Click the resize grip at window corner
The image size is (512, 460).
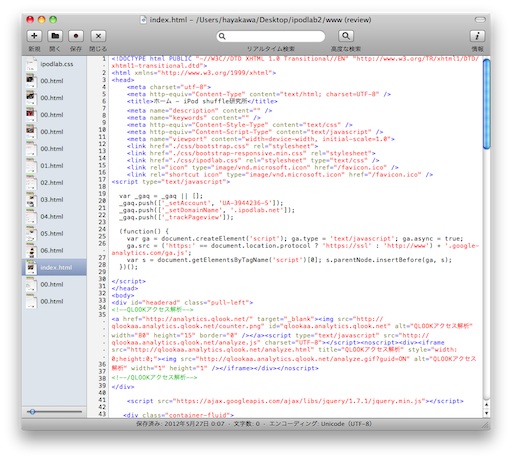pos(486,425)
